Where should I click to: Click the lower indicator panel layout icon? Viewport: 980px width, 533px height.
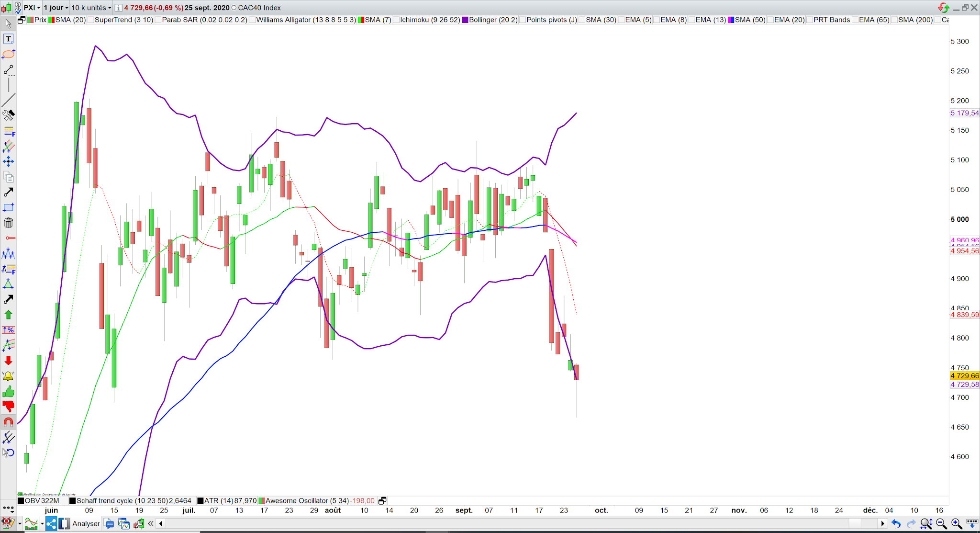click(382, 500)
